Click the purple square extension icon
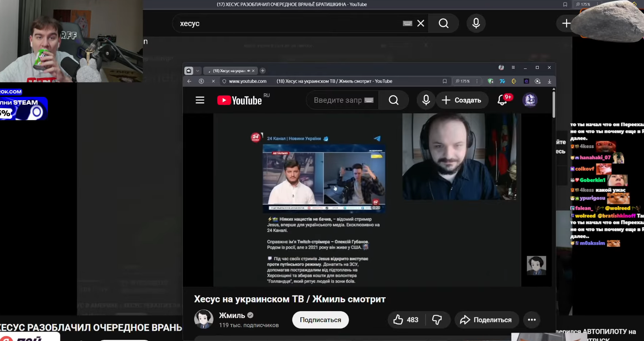 [x=526, y=81]
